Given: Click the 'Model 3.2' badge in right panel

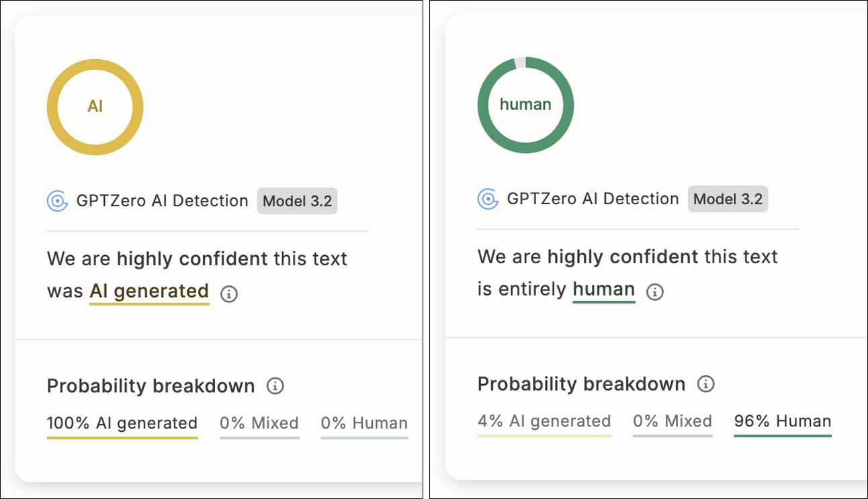Looking at the screenshot, I should click(x=728, y=199).
